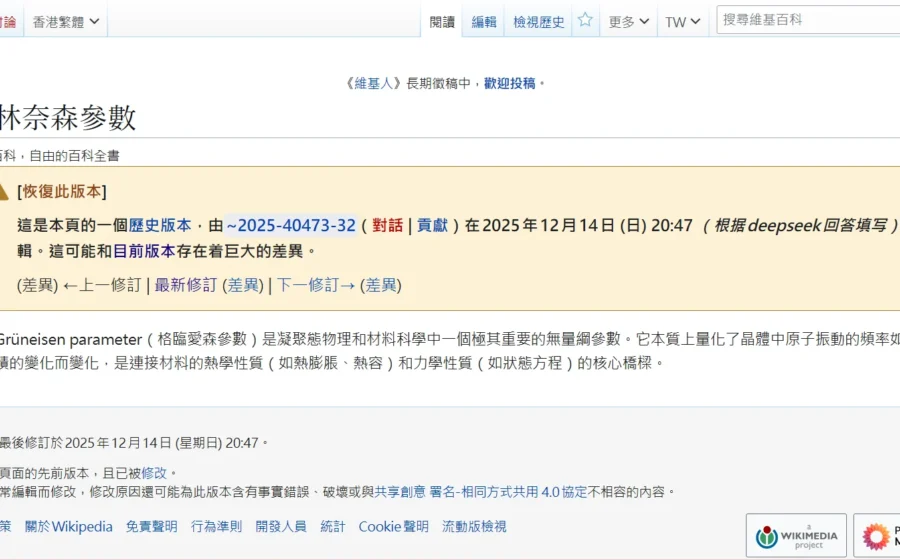Open the 開發人員 footer link
The width and height of the screenshot is (900, 560).
(281, 526)
